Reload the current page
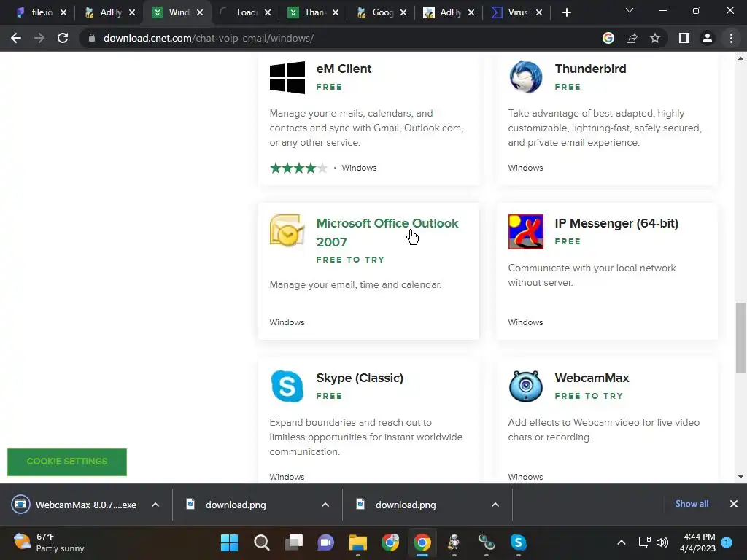 63,38
